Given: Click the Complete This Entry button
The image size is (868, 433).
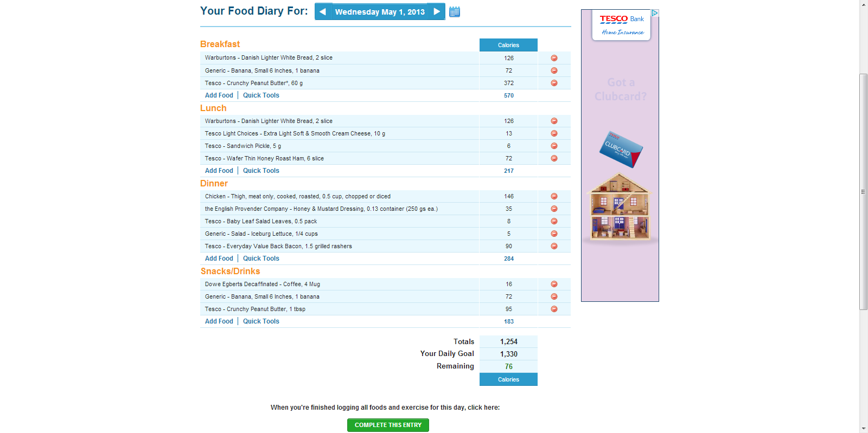Looking at the screenshot, I should (388, 425).
